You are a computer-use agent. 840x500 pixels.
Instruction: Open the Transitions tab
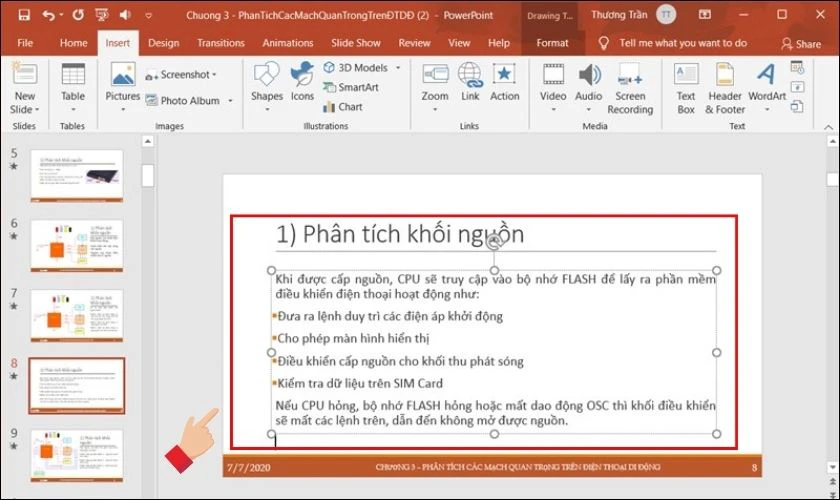(x=221, y=43)
